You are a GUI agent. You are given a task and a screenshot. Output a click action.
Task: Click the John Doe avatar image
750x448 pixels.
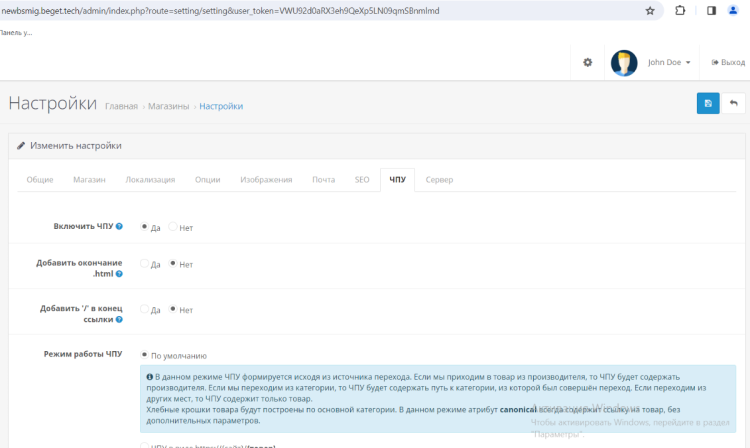coord(624,62)
